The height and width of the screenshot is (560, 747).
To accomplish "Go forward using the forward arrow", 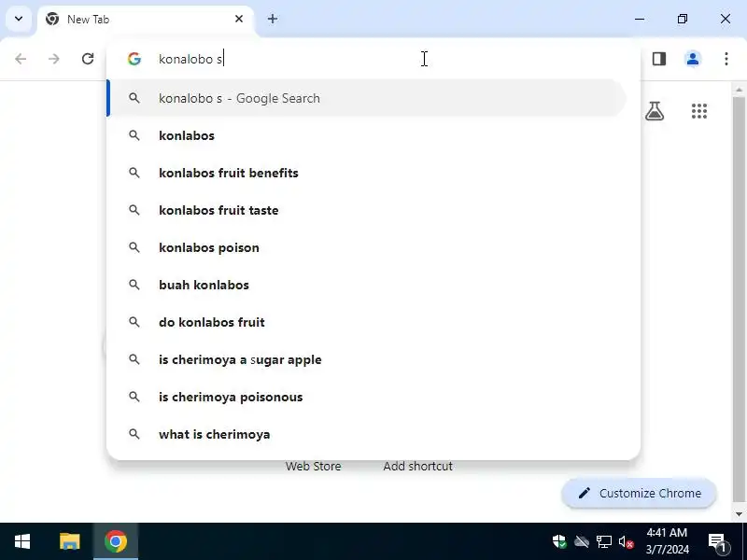I will [54, 59].
